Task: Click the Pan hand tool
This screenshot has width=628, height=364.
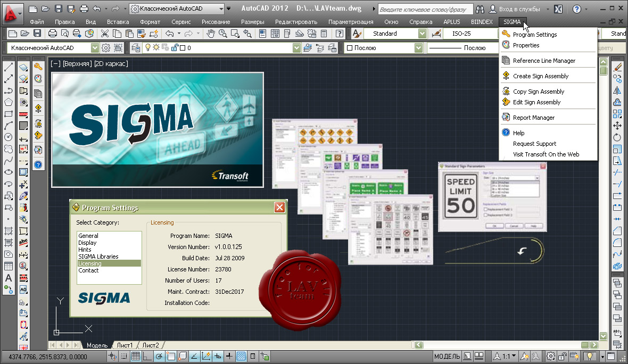Action: click(211, 34)
